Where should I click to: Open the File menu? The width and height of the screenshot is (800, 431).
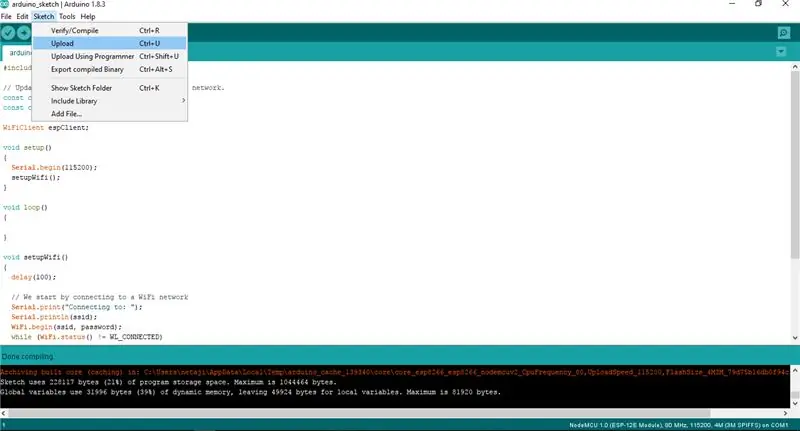coord(6,16)
